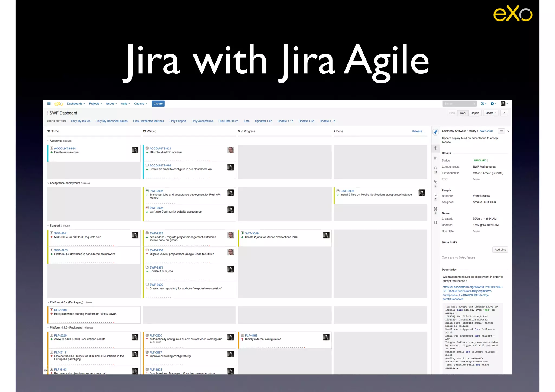The height and width of the screenshot is (392, 555).
Task: Click the Create button
Action: [x=158, y=104]
